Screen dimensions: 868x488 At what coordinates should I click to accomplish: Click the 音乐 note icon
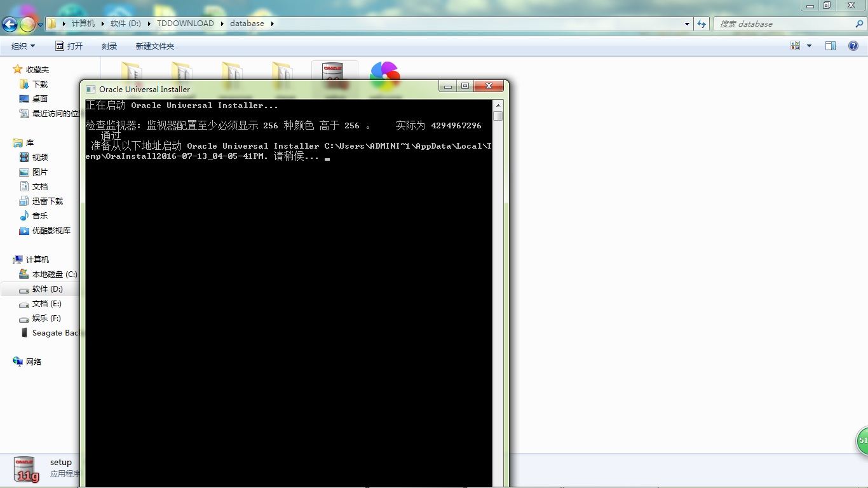pyautogui.click(x=24, y=215)
